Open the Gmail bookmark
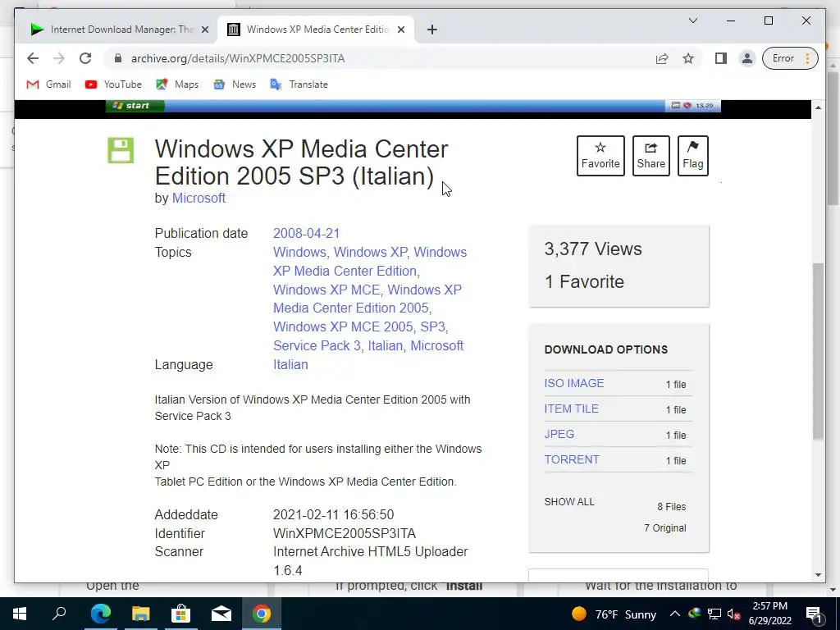The height and width of the screenshot is (630, 840). tap(48, 84)
